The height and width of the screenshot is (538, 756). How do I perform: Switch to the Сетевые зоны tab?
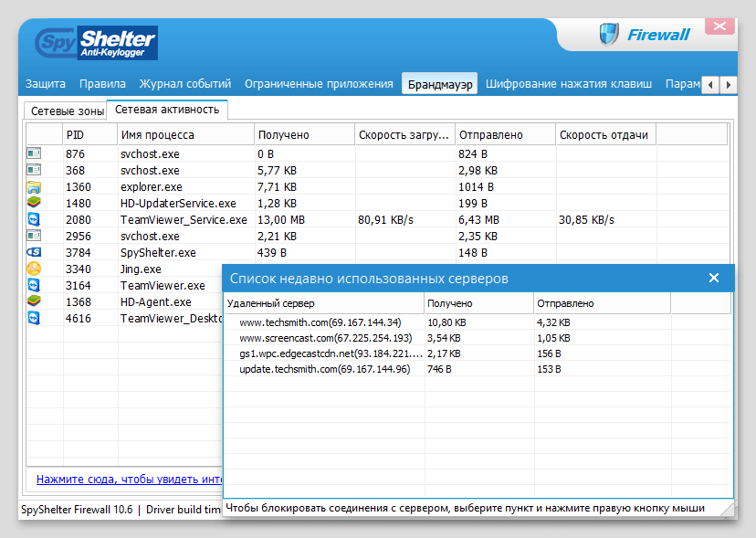pyautogui.click(x=67, y=111)
